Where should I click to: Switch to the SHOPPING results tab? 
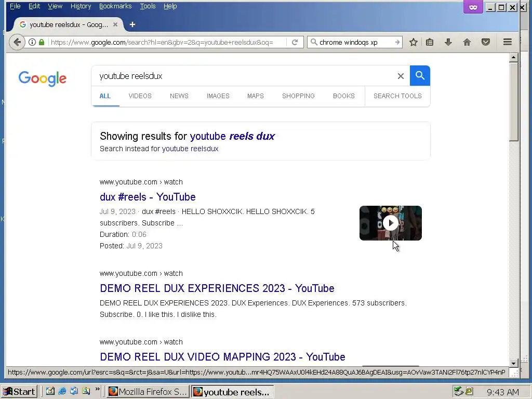point(298,96)
